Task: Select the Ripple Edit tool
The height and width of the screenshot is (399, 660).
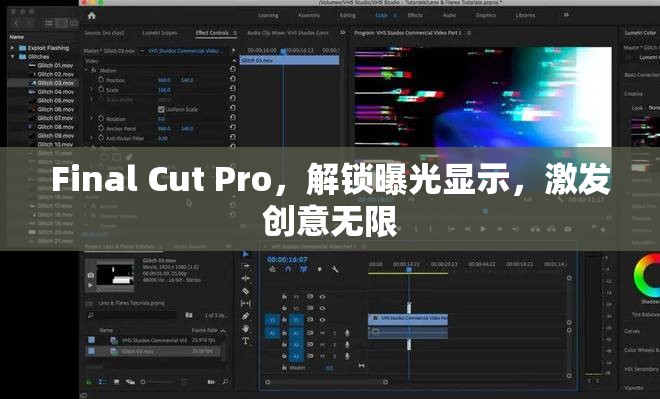Action: (x=246, y=279)
